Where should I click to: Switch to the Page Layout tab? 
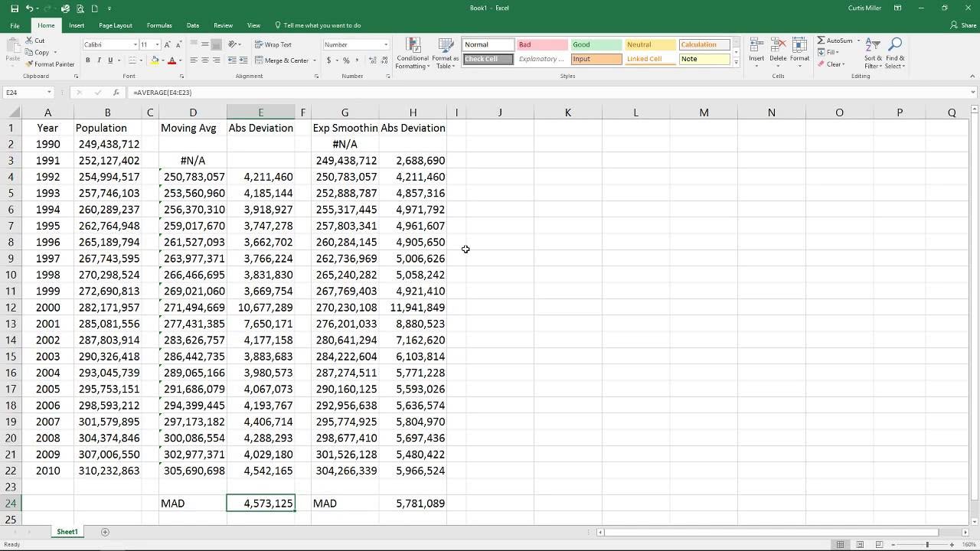coord(116,25)
